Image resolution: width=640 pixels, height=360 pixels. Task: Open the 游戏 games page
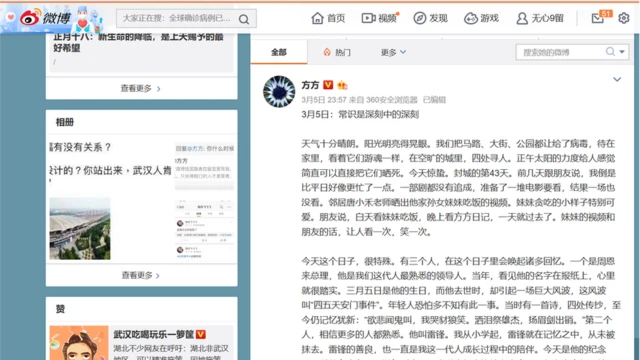482,18
